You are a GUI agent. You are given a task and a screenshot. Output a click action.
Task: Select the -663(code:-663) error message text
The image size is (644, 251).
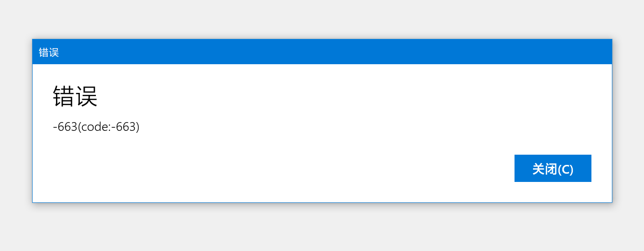pyautogui.click(x=96, y=127)
